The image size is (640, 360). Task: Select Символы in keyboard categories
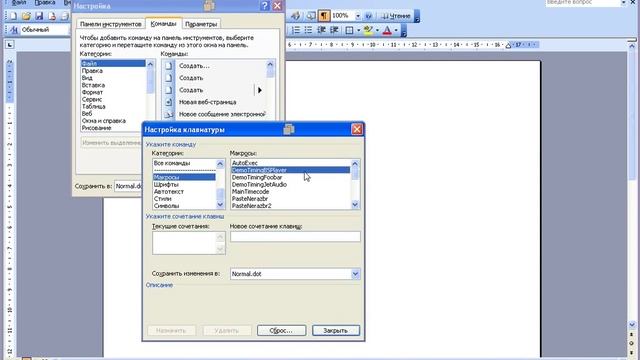point(184,206)
